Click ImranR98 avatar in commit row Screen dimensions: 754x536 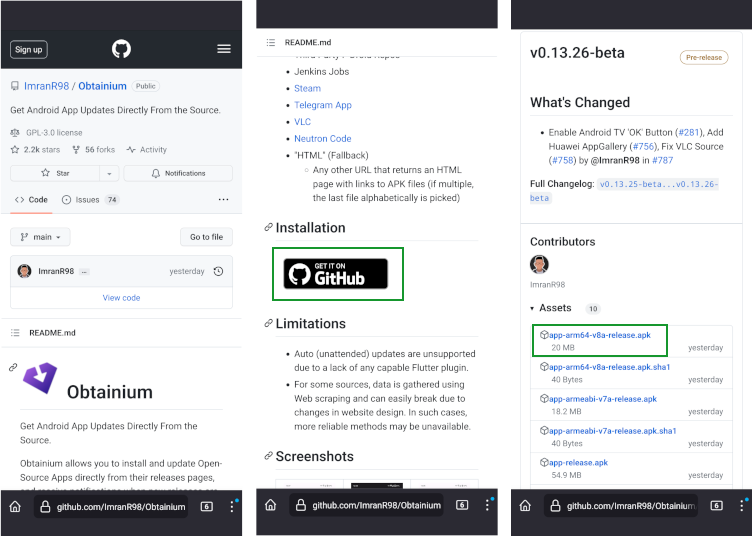pos(25,271)
